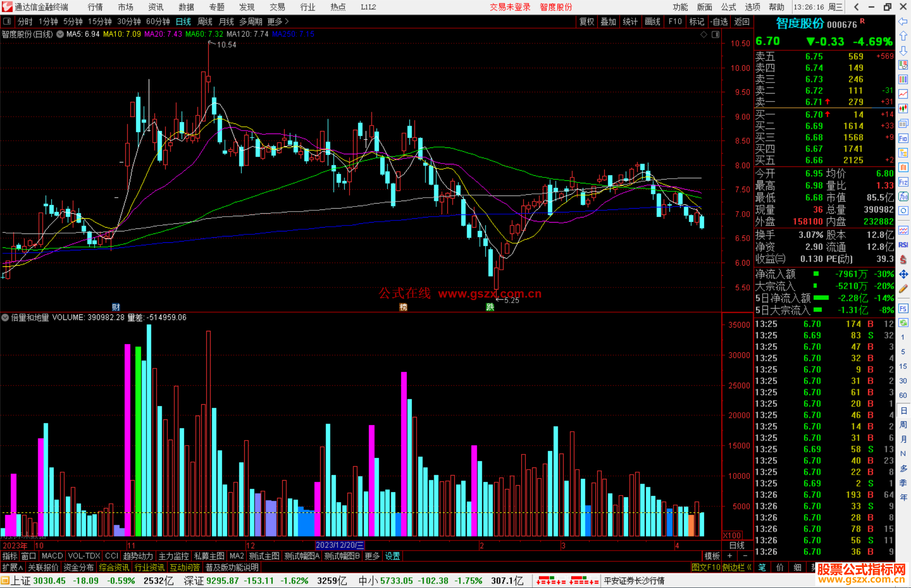Open the RSI indicator sidebar icon
The height and width of the screenshot is (588, 911).
pos(903,245)
